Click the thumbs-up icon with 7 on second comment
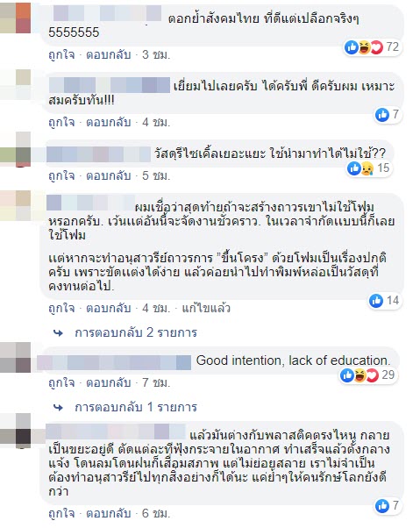The width and height of the screenshot is (420, 528). (x=382, y=115)
